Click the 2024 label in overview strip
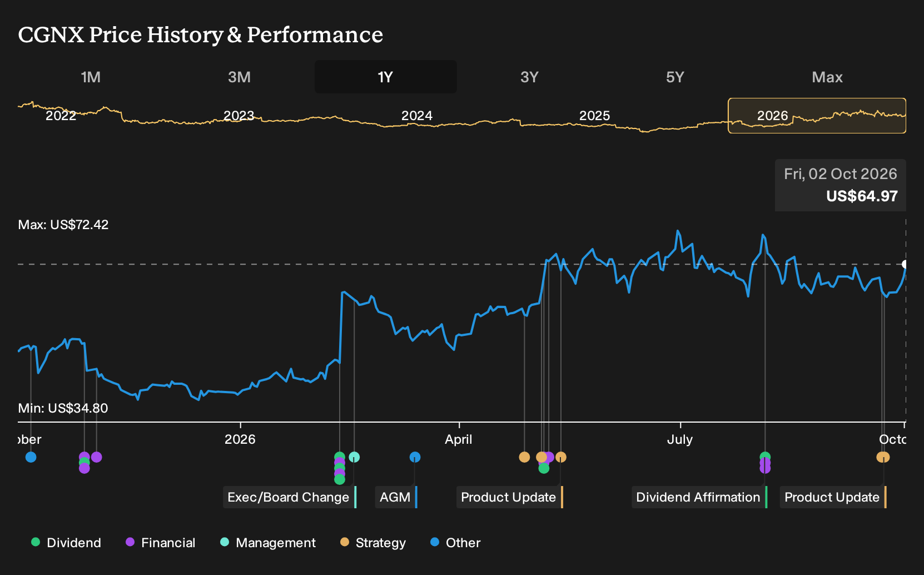This screenshot has height=575, width=924. [417, 116]
